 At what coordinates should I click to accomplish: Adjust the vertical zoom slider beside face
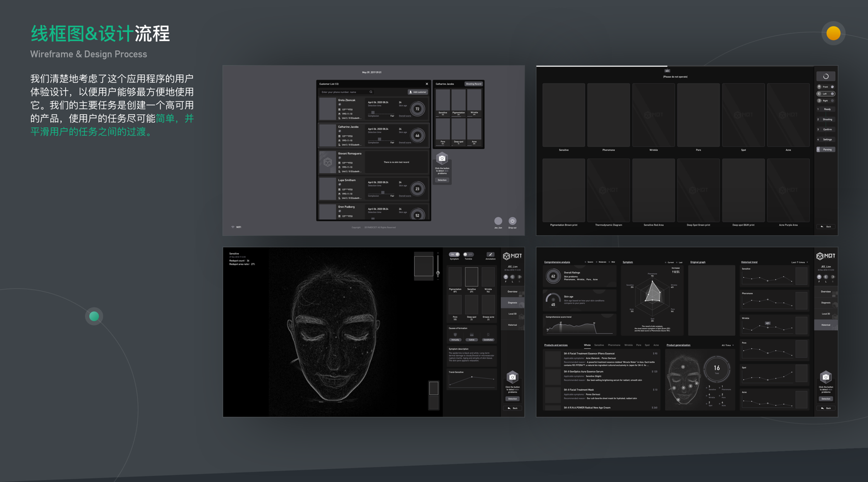tap(438, 273)
